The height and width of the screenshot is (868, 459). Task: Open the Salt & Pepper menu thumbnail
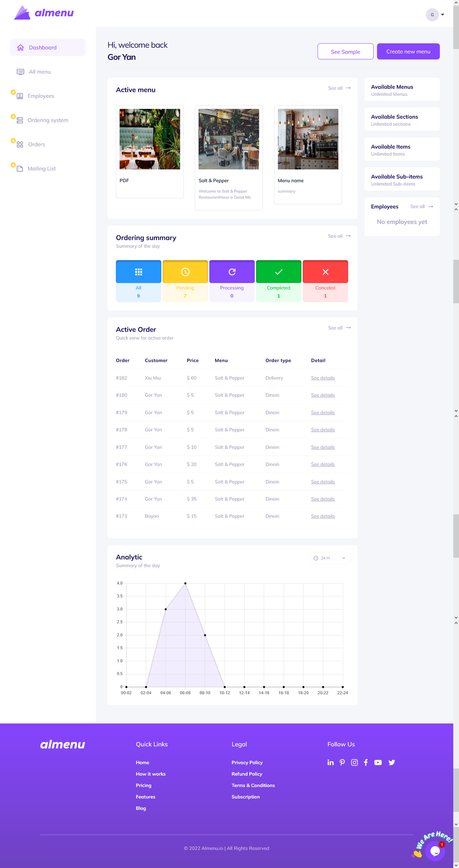coord(229,139)
